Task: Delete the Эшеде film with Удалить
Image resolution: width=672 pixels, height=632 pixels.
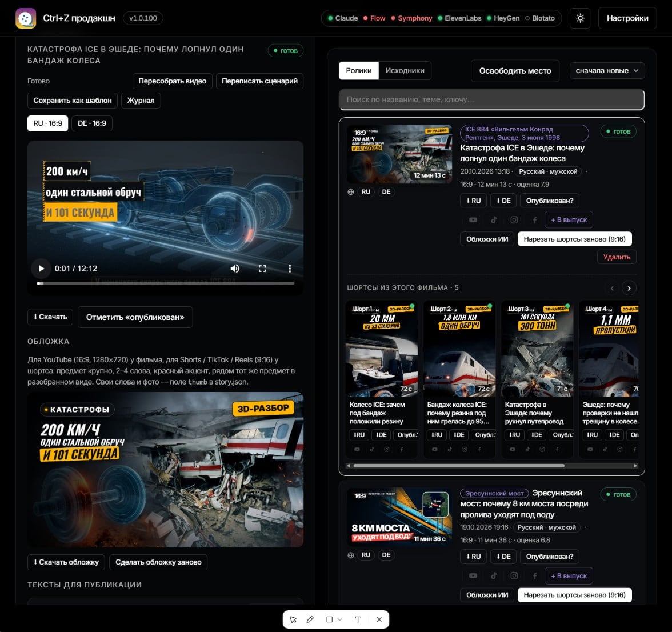Action: coord(617,257)
